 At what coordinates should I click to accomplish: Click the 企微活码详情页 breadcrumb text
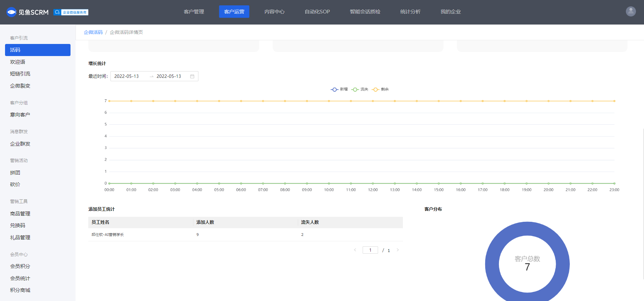(x=126, y=32)
